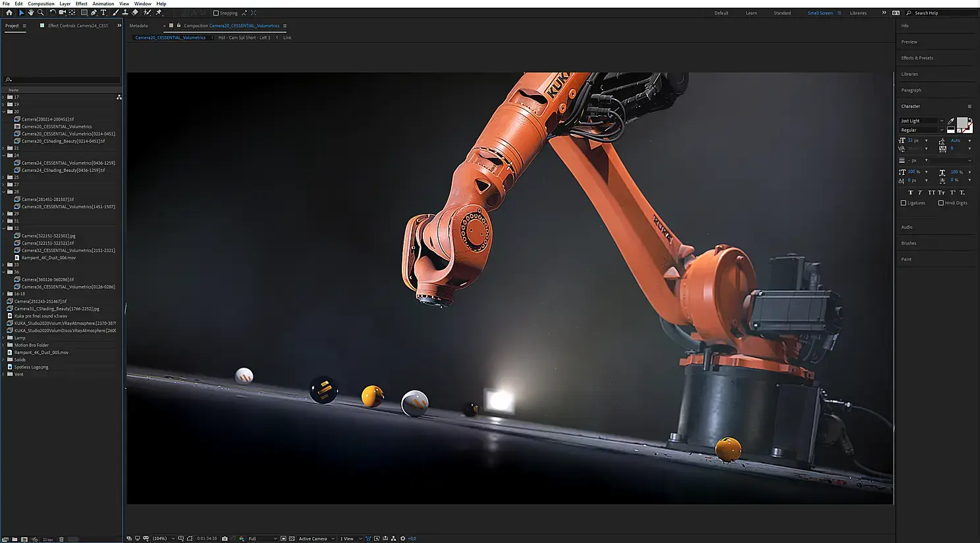
Task: Select Kuka pre final sound v3.wav file
Action: 41,316
